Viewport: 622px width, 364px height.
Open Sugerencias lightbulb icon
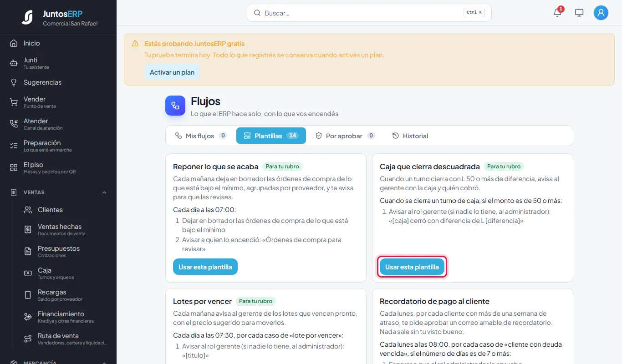pyautogui.click(x=14, y=82)
